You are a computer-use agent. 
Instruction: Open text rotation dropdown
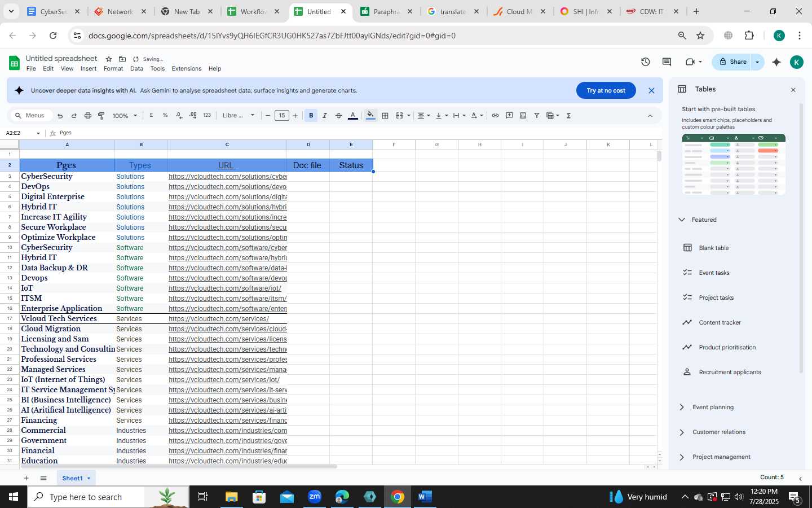477,116
